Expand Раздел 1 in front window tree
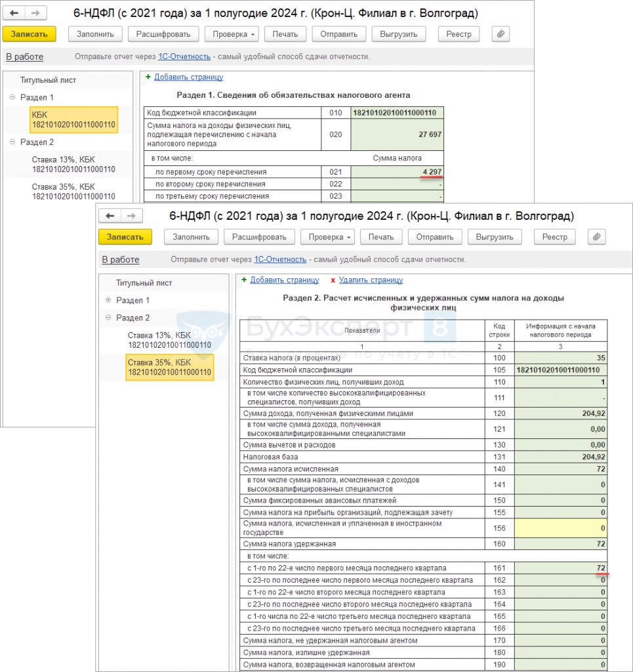The height and width of the screenshot is (672, 633). [108, 300]
